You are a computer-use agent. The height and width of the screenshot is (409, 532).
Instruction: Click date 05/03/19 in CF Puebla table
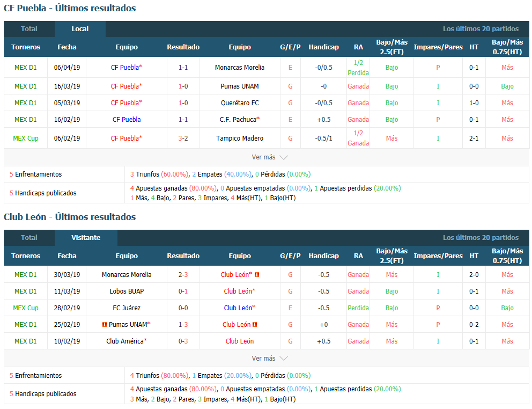[x=67, y=103]
